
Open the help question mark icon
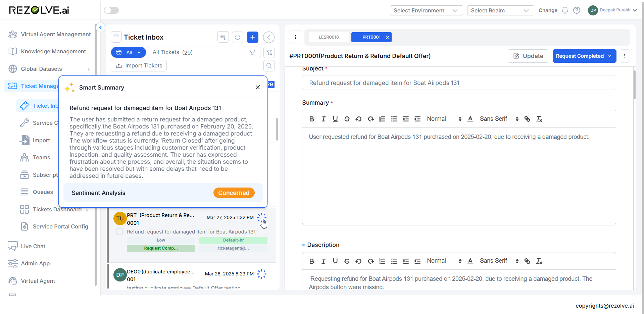coord(577,10)
